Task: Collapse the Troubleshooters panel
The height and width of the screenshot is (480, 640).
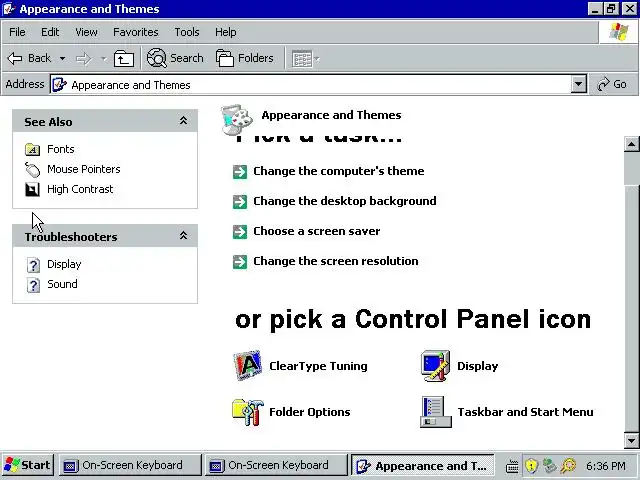Action: coord(184,236)
